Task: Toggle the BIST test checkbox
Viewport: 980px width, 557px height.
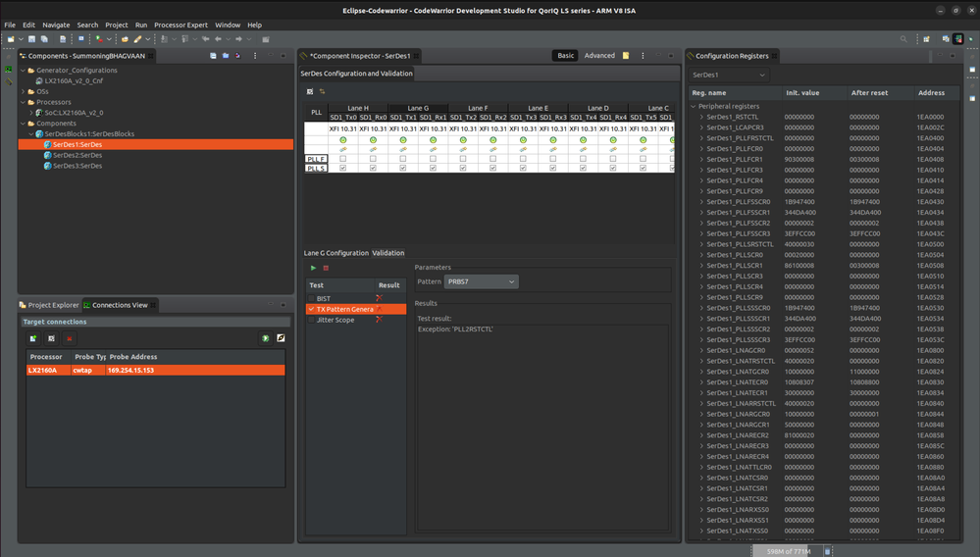Action: [x=311, y=298]
